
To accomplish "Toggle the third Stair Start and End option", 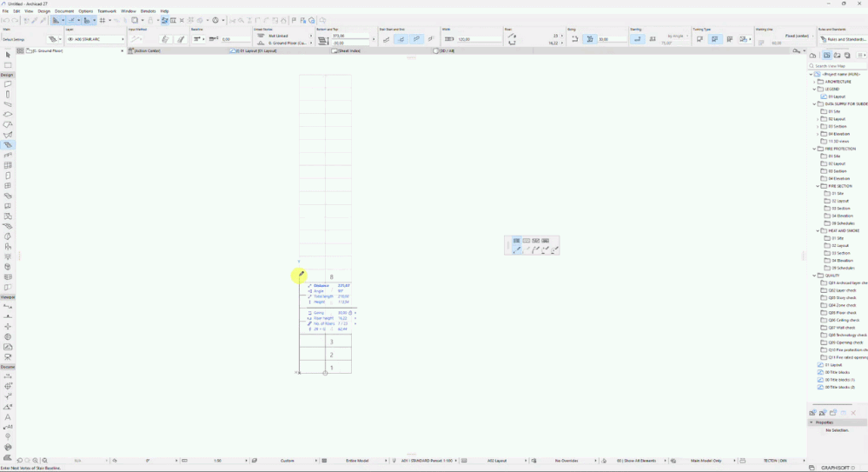I will coord(416,39).
